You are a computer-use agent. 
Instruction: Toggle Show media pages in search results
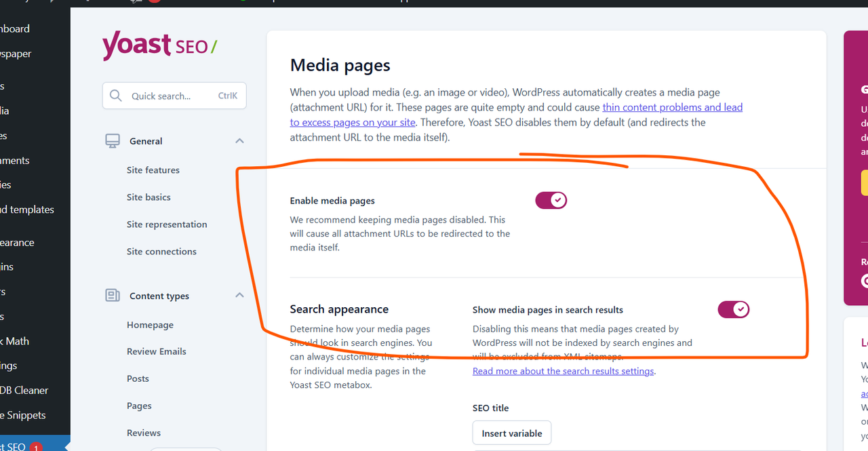(734, 310)
